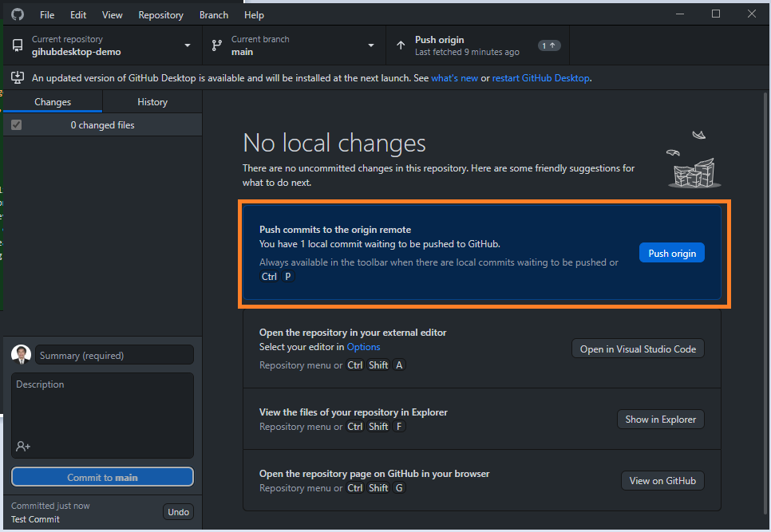Screen dimensions: 771x532
Task: Maximize the GitHub Desktop window
Action: pyautogui.click(x=716, y=14)
